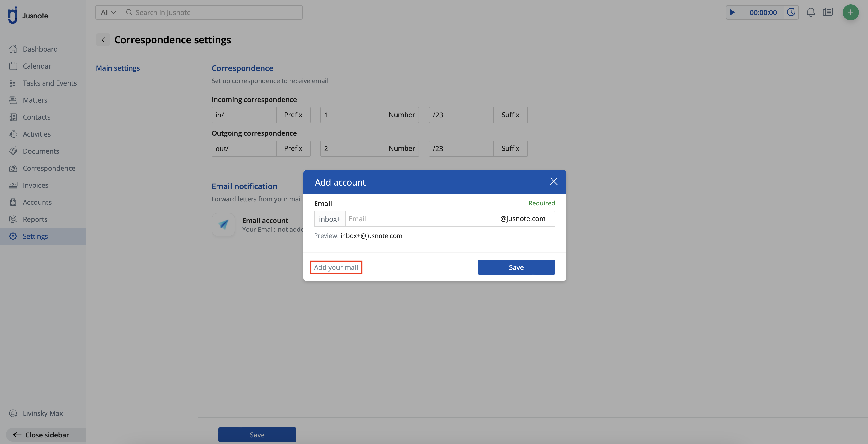The width and height of the screenshot is (868, 444).
Task: Click the Correspondence envelope icon
Action: pyautogui.click(x=13, y=168)
